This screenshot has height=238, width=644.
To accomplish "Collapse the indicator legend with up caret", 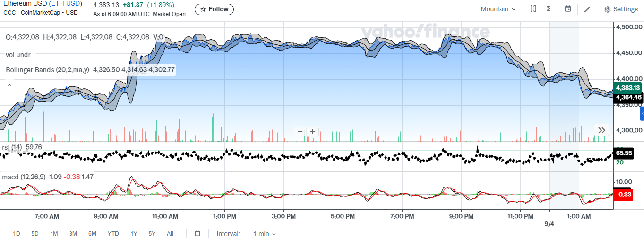I will tap(9, 85).
